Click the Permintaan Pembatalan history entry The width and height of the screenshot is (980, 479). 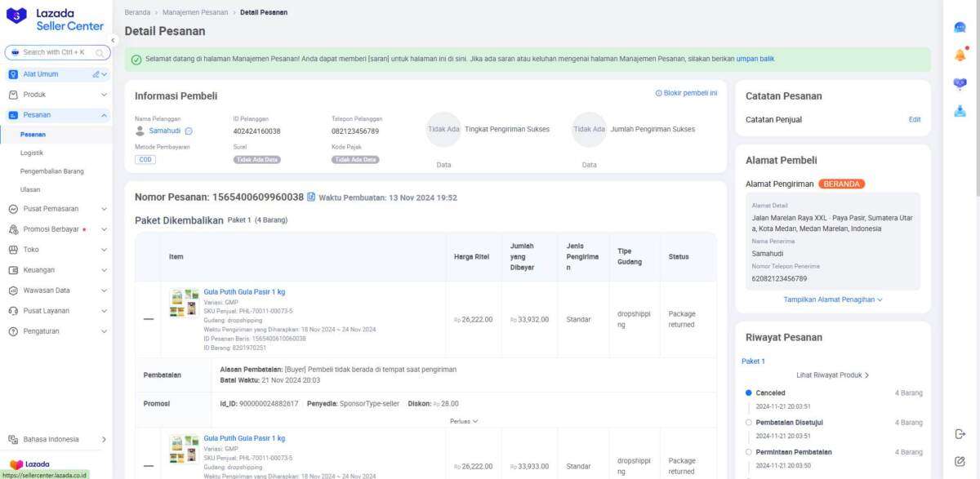pyautogui.click(x=794, y=452)
